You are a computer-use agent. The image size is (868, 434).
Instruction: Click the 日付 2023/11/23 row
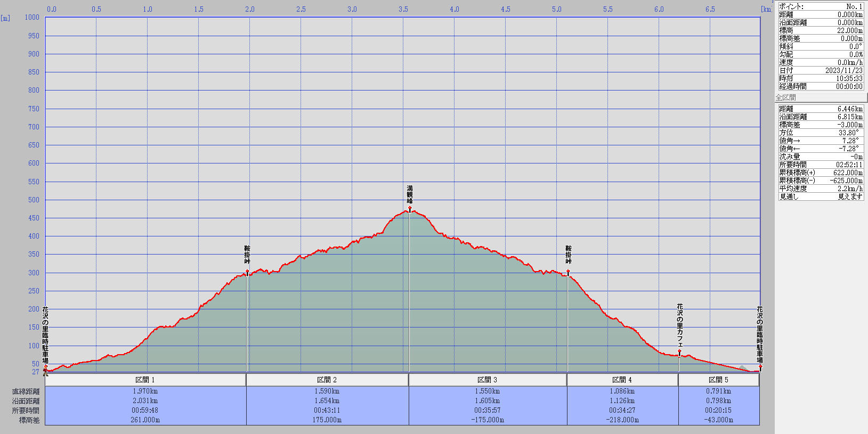pyautogui.click(x=821, y=70)
